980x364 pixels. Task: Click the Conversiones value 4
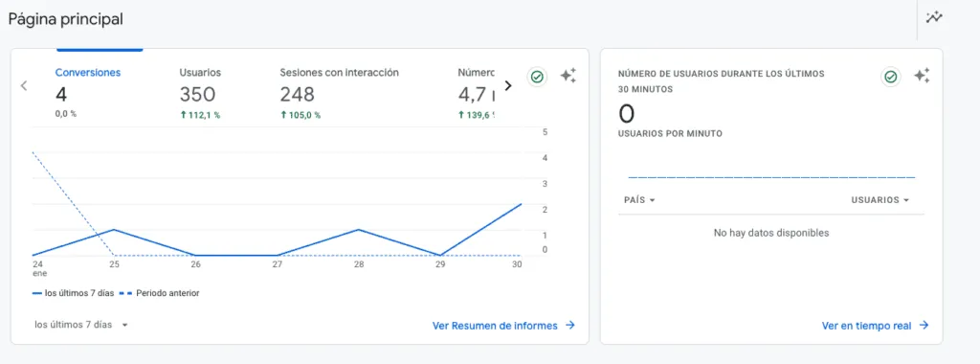(x=61, y=95)
